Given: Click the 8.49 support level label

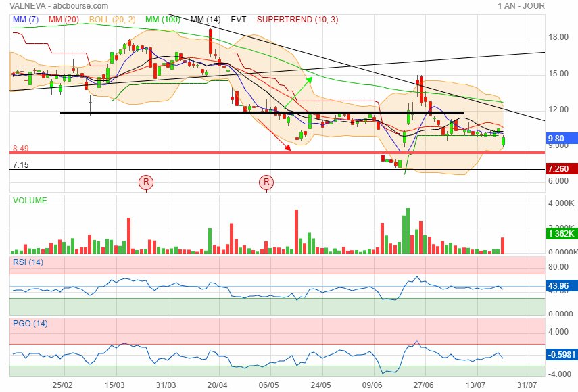Looking at the screenshot, I should (x=21, y=149).
